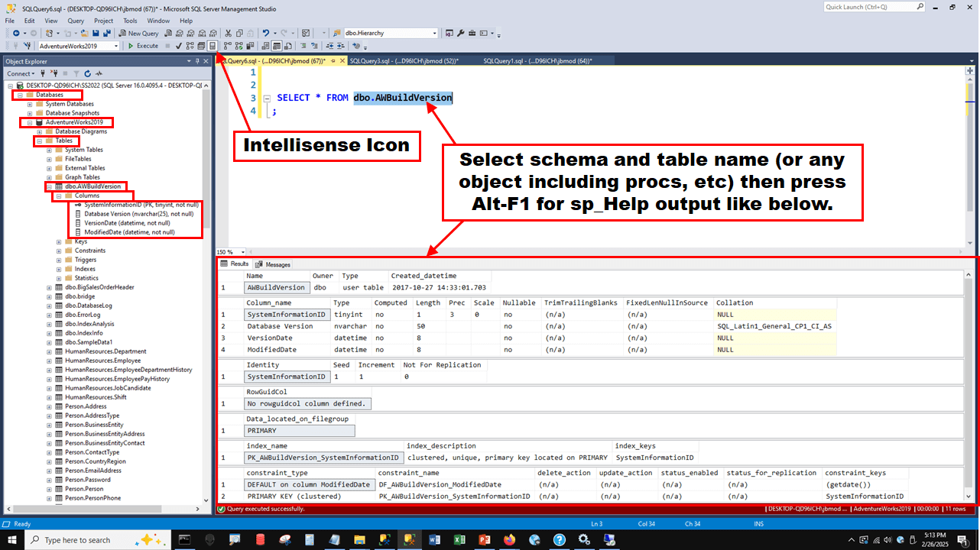Expand the Person.Address table node
Screen dimensions: 980x550
point(50,406)
